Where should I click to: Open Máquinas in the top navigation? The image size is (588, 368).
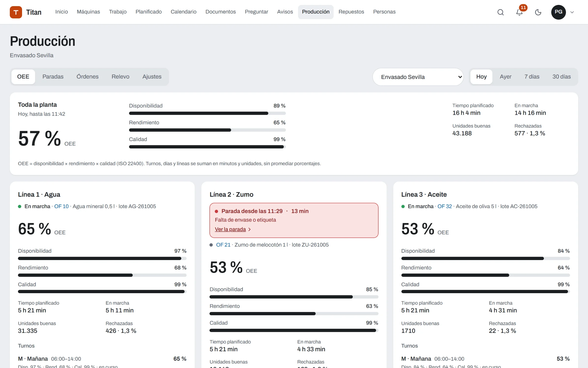pos(88,12)
